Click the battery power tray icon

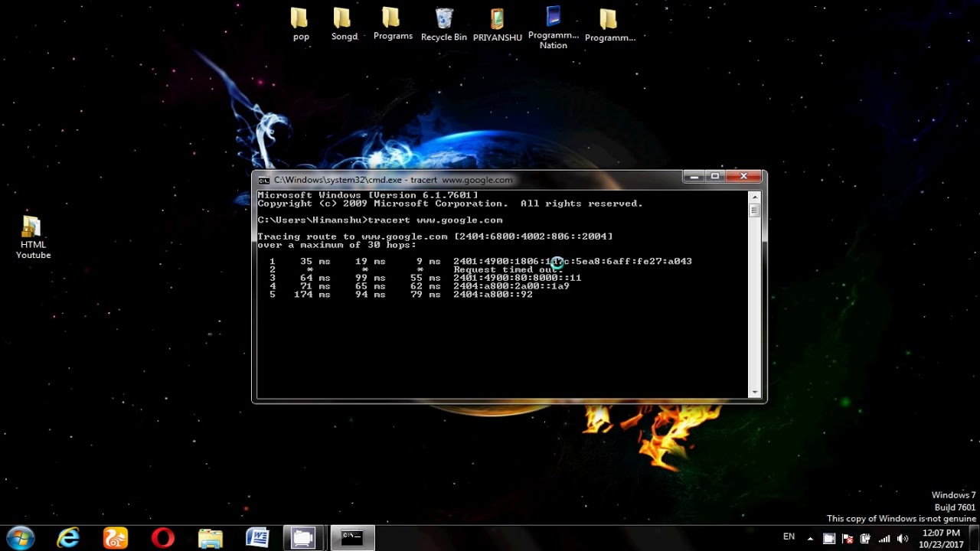[x=866, y=538]
